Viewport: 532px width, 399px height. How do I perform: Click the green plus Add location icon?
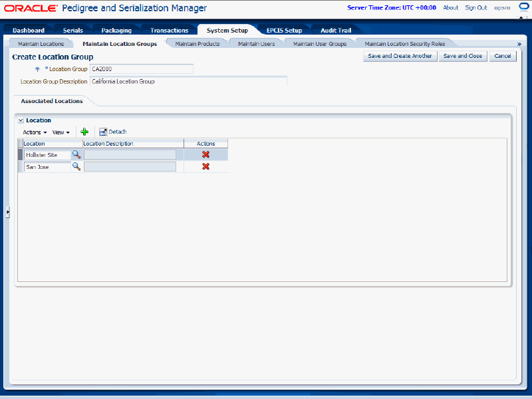[x=84, y=132]
